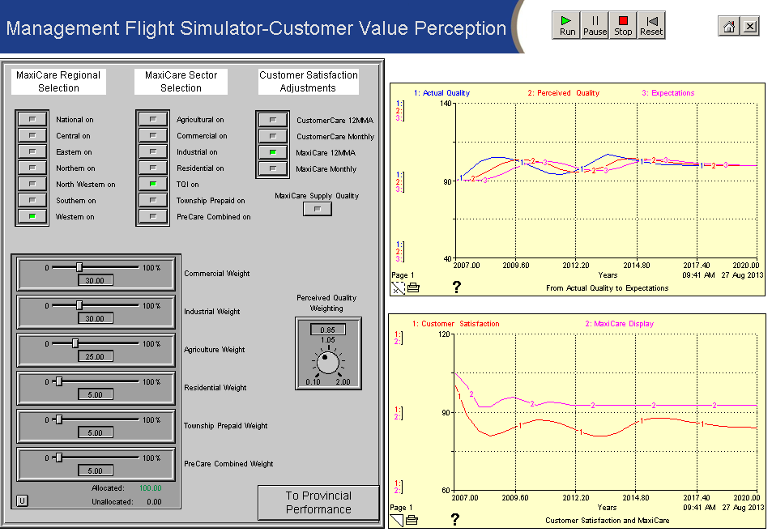
Task: Reset the simulation
Action: [x=650, y=26]
